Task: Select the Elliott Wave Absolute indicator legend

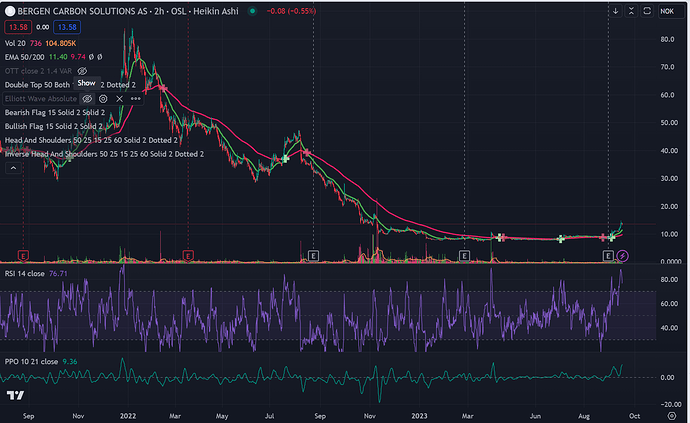Action: (41, 99)
